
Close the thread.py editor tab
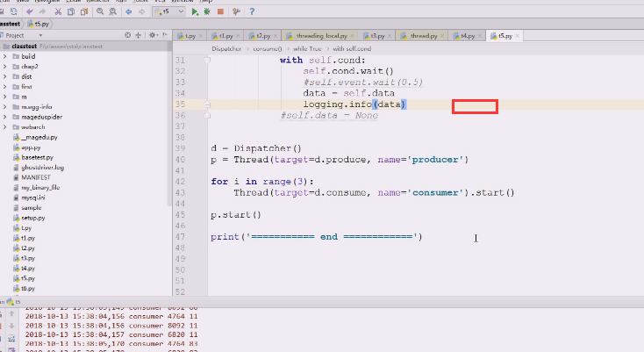point(442,36)
